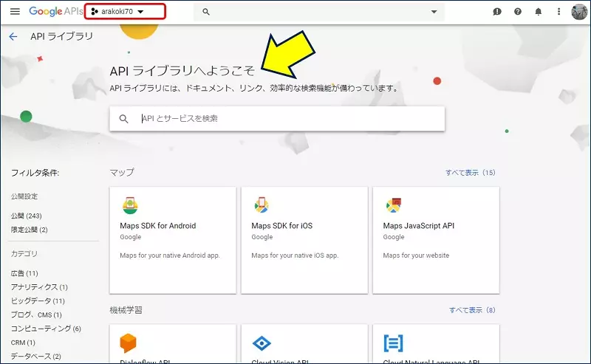Open the help question mark icon
591x364 pixels.
518,12
